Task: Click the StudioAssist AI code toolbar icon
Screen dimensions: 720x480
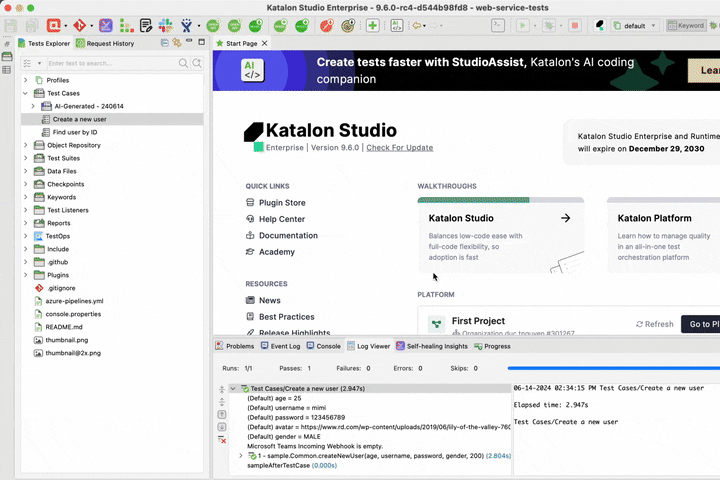Action: coord(397,25)
